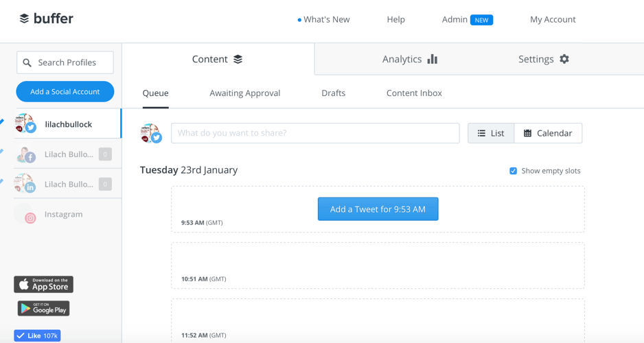Open What's New link
The image size is (644, 343).
click(323, 20)
